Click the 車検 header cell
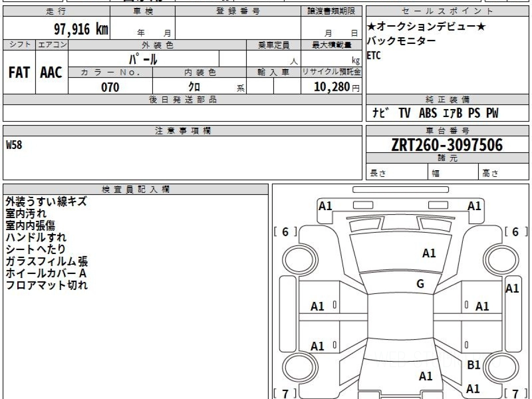 [143, 12]
